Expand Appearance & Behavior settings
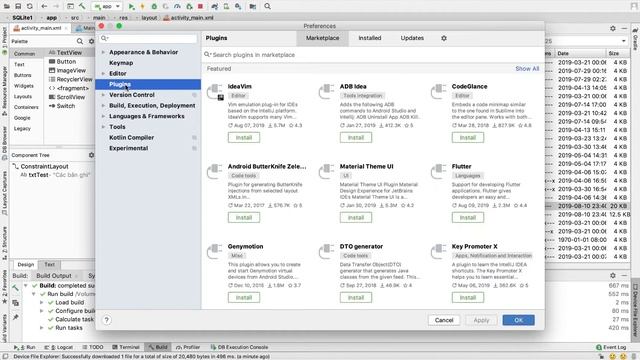Screen dimensions: 640x360 tap(103, 52)
